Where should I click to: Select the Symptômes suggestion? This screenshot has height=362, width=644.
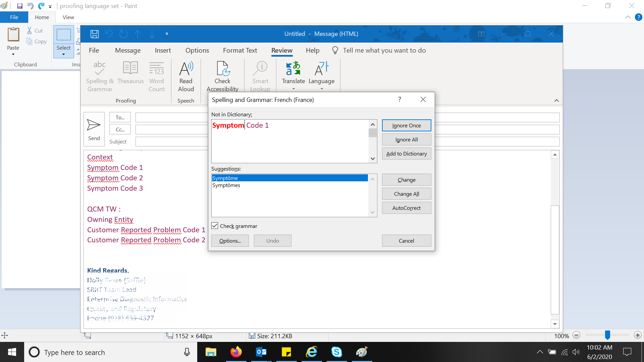tap(226, 185)
